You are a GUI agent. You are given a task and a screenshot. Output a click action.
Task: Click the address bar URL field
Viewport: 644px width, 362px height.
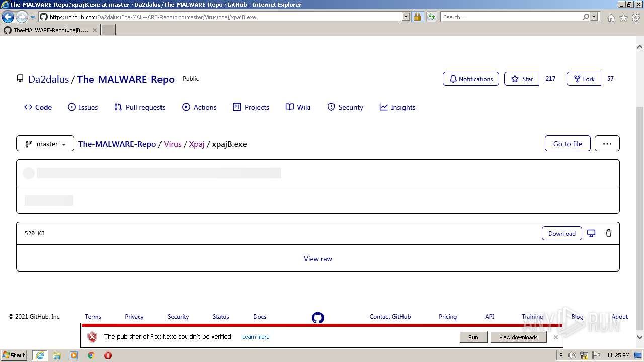[x=220, y=17]
